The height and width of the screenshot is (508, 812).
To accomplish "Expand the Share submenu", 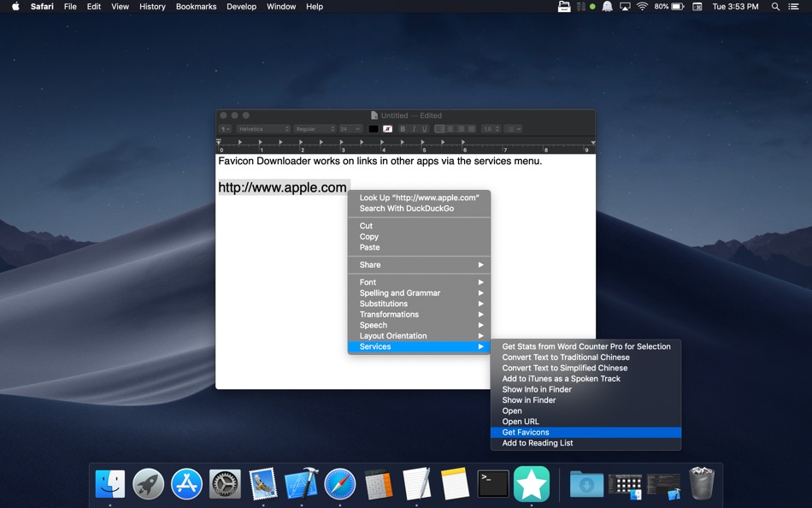I will [419, 265].
